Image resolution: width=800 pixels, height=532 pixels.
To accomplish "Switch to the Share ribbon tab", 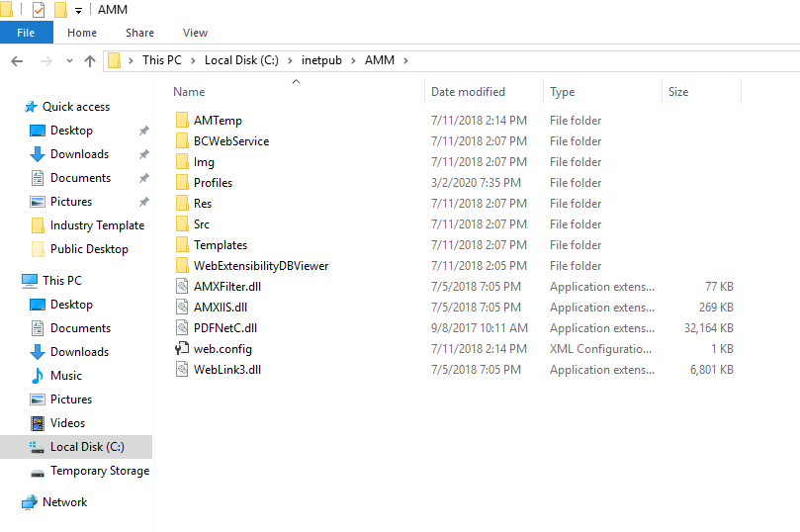I will pyautogui.click(x=139, y=33).
